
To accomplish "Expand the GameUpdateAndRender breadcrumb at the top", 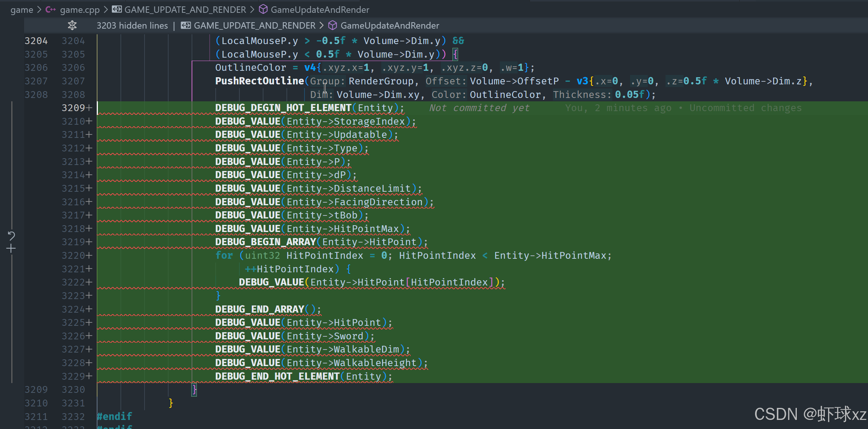I will [320, 9].
